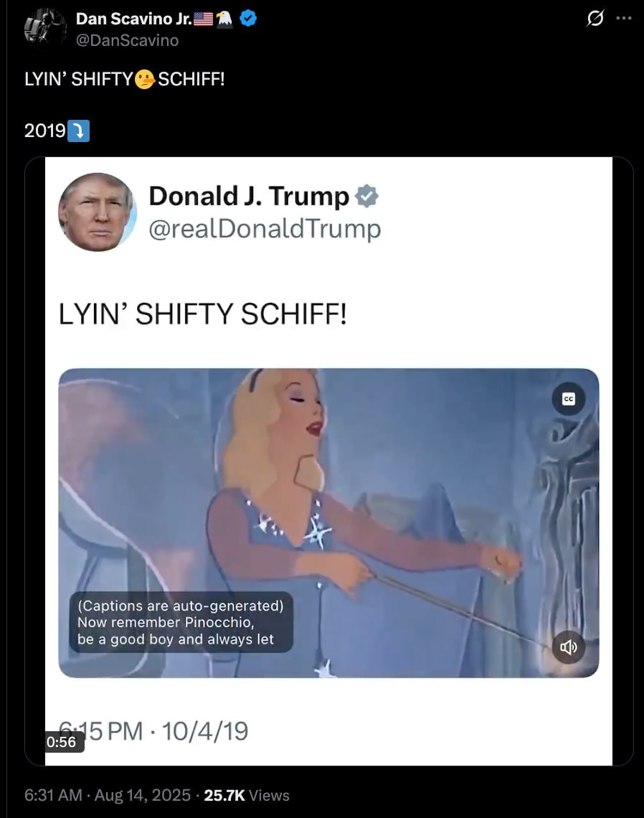The height and width of the screenshot is (818, 644).
Task: Open the Dan Scavino Jr. display name link
Action: point(134,19)
